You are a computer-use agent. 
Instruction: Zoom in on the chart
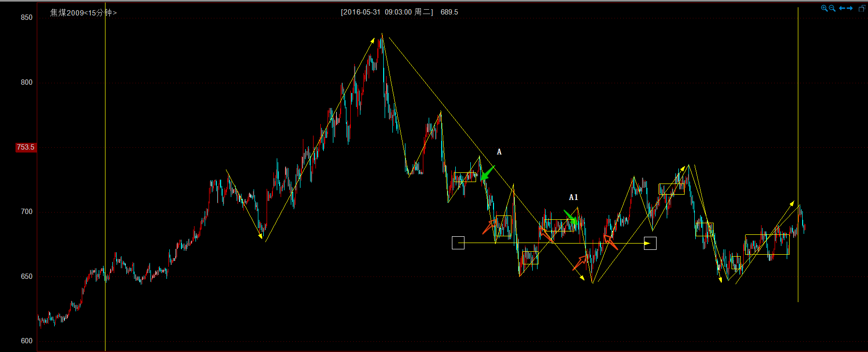coord(824,8)
